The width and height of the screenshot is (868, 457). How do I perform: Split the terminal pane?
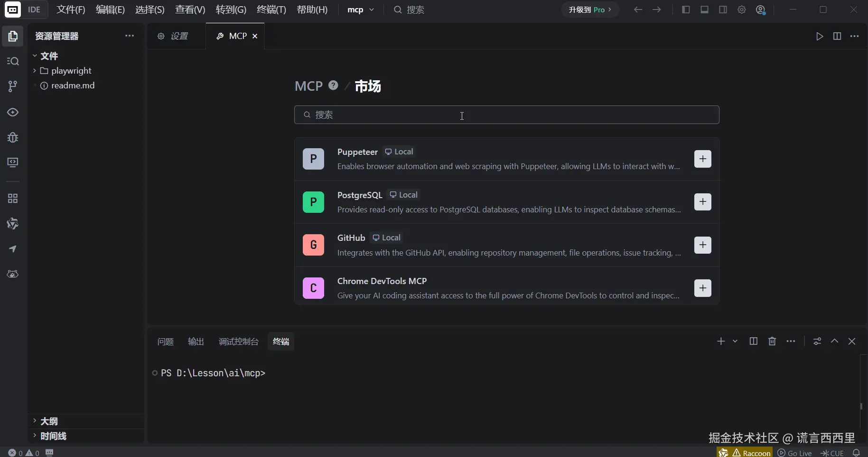(753, 341)
